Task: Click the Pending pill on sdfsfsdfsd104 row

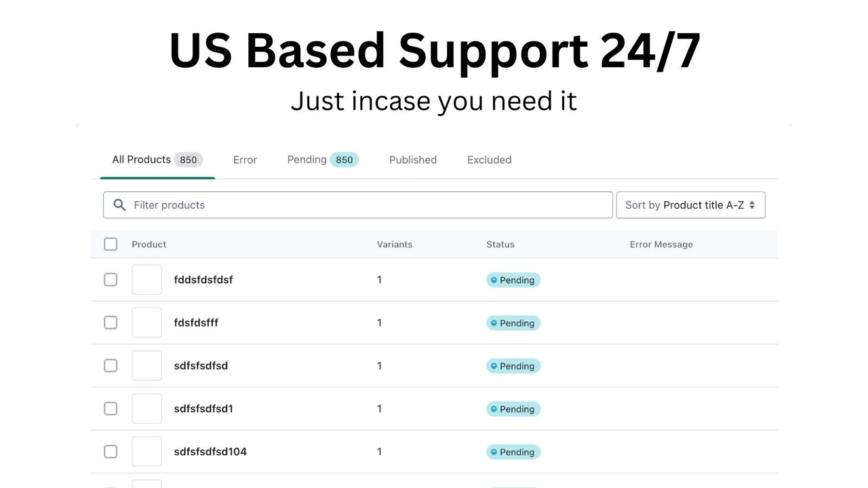Action: click(x=513, y=452)
